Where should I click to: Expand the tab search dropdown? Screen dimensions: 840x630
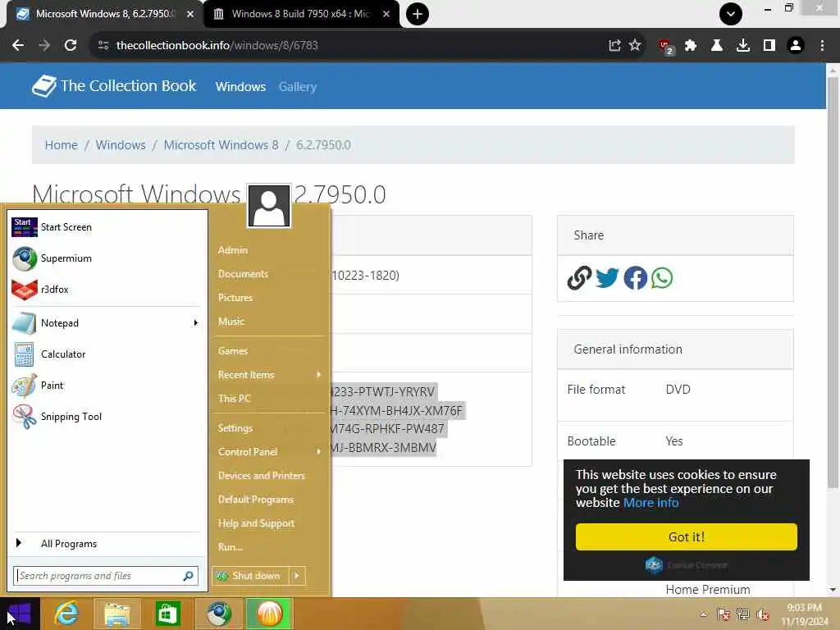pos(731,14)
